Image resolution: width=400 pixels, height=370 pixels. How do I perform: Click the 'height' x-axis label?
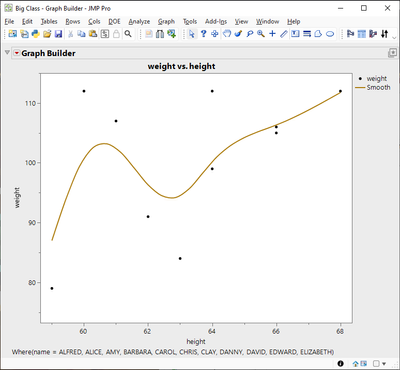tap(196, 341)
